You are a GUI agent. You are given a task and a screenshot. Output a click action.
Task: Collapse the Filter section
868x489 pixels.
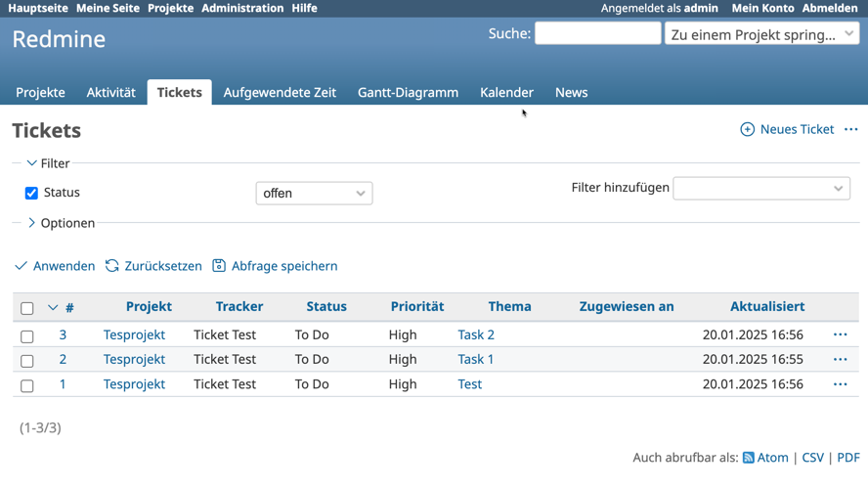pos(48,163)
